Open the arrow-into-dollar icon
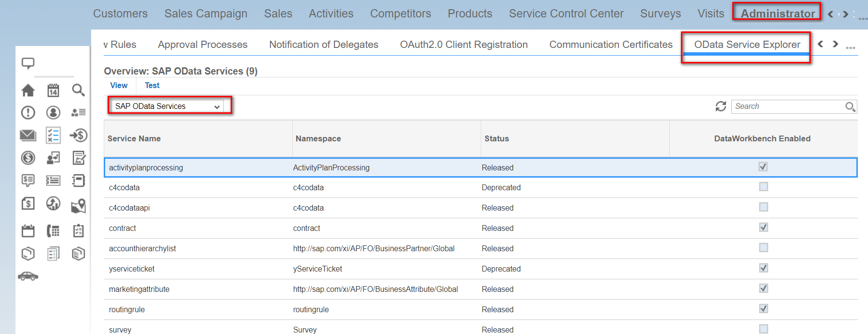 pos(78,135)
